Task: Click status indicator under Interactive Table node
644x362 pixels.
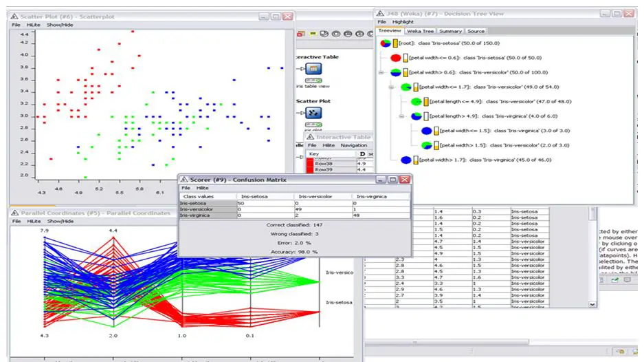Action: [x=313, y=81]
